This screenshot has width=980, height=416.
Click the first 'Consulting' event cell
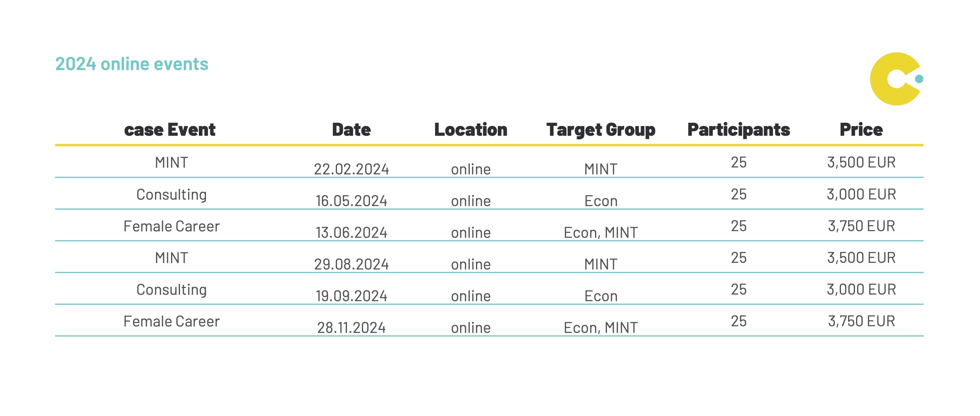pyautogui.click(x=171, y=195)
